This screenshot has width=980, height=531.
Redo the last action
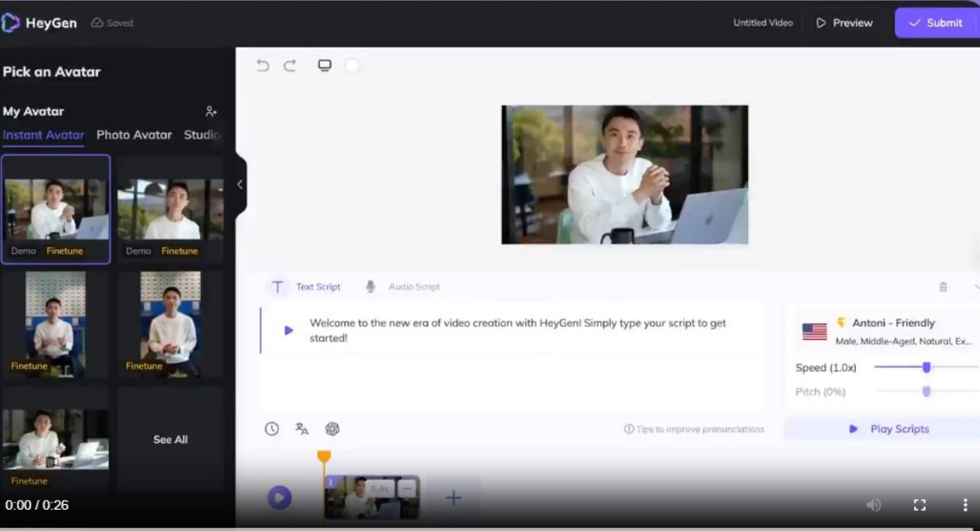(290, 65)
